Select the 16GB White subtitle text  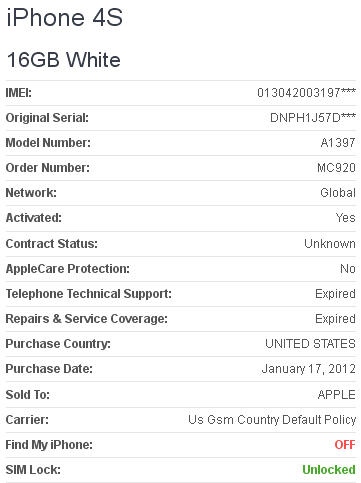tap(64, 60)
